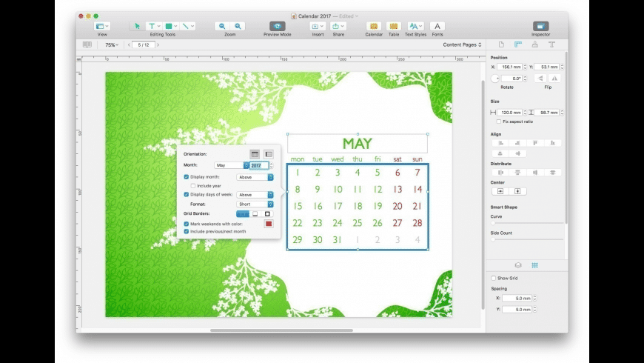Choose outer-only grid border option
The image size is (644, 363).
267,214
